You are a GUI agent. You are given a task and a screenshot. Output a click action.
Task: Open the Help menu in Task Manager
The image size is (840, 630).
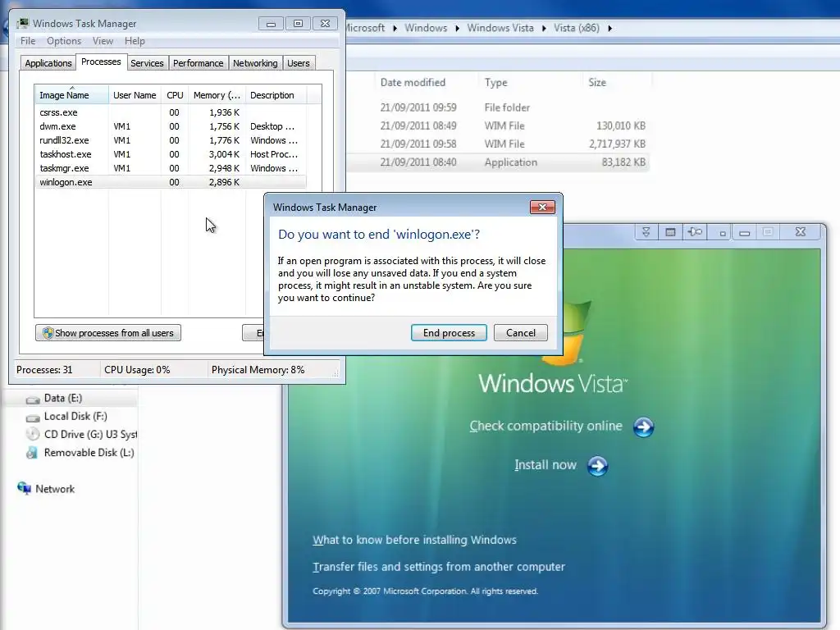click(x=135, y=41)
